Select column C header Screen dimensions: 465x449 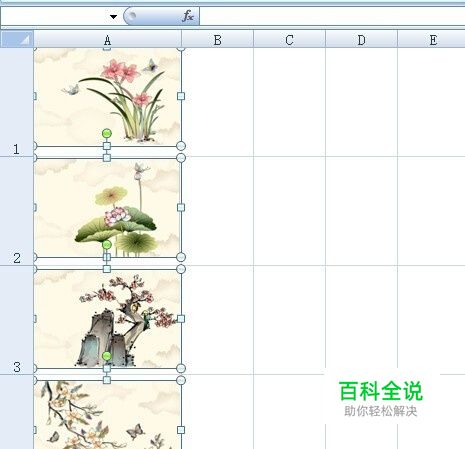click(289, 40)
